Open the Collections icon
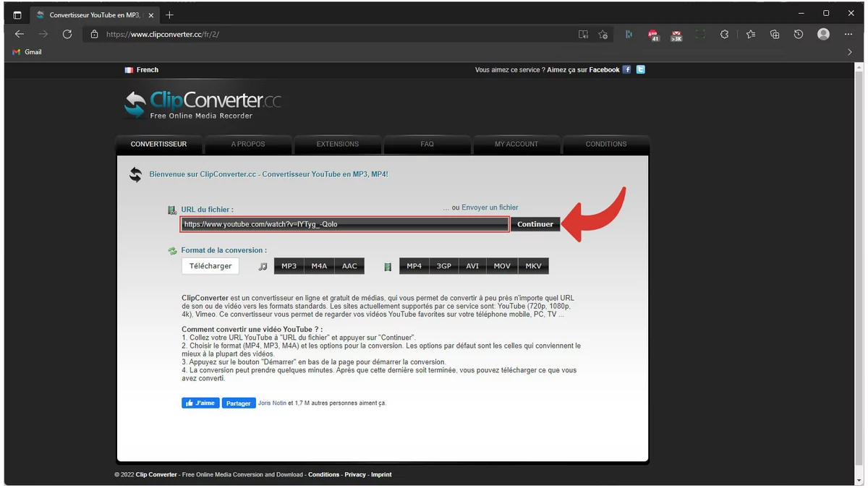Screen dimensions: 868x488 click(x=775, y=34)
